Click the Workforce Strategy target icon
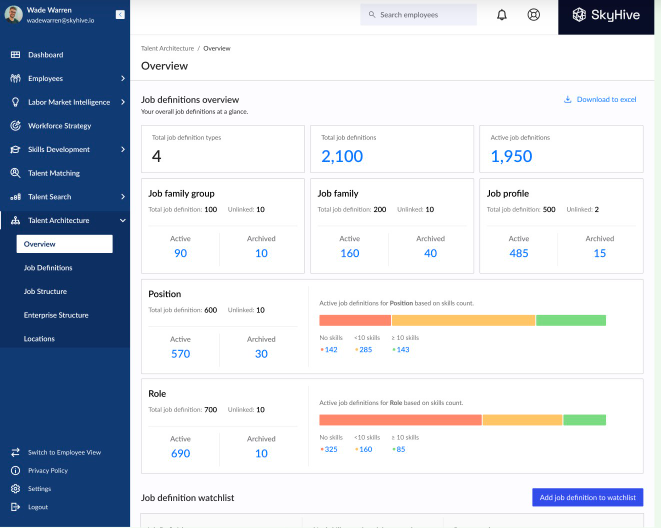This screenshot has height=528, width=661. pyautogui.click(x=16, y=126)
